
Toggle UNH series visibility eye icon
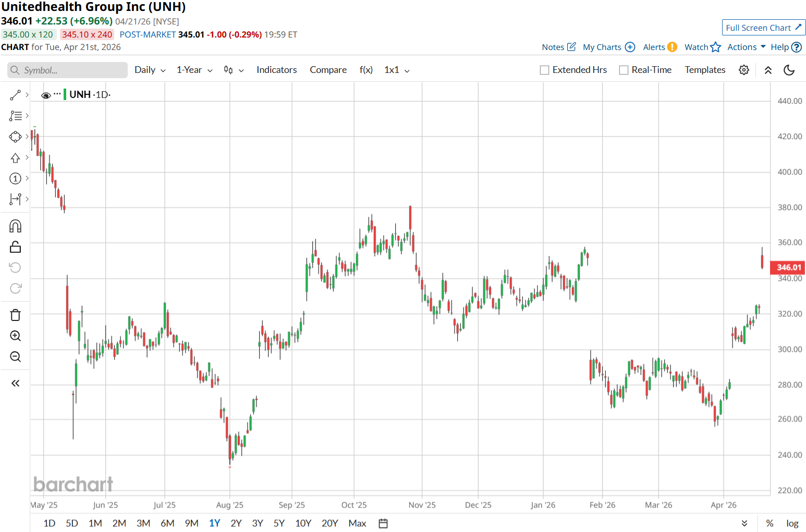point(46,95)
